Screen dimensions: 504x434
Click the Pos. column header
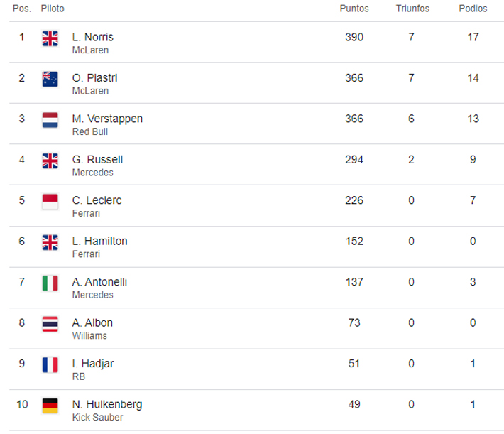tap(21, 9)
